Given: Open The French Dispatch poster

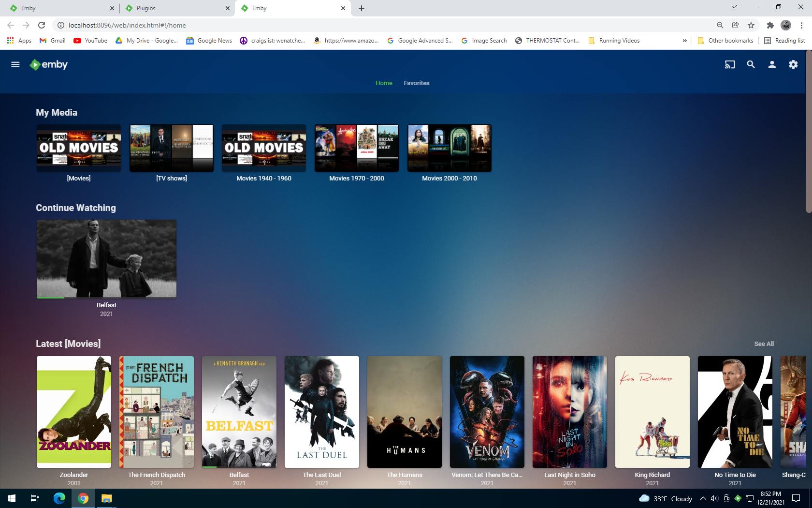Looking at the screenshot, I should pyautogui.click(x=157, y=412).
